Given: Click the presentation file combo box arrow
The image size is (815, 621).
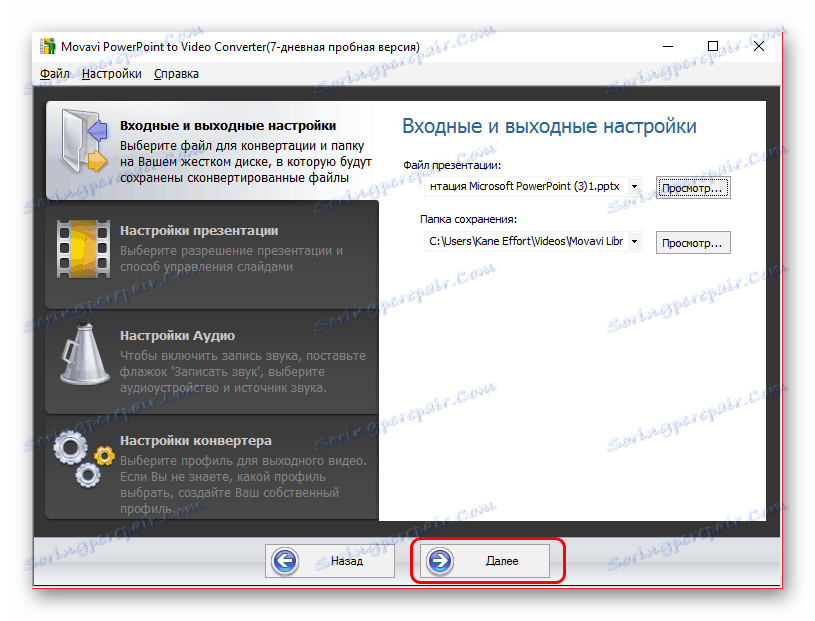Looking at the screenshot, I should (x=634, y=186).
